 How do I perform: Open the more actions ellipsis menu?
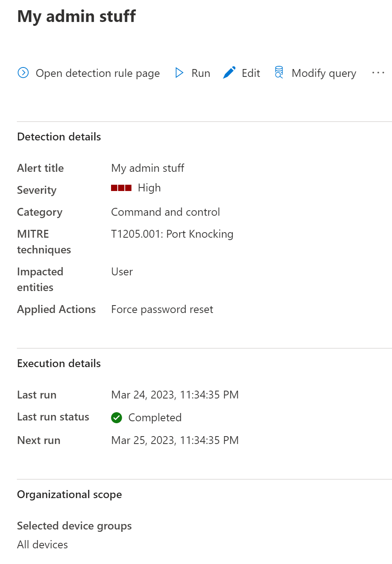pos(378,73)
